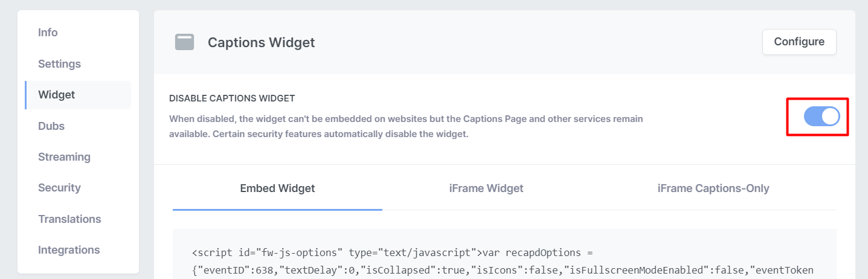Select the iFrame Captions-Only tab
The width and height of the screenshot is (868, 279).
pyautogui.click(x=713, y=188)
